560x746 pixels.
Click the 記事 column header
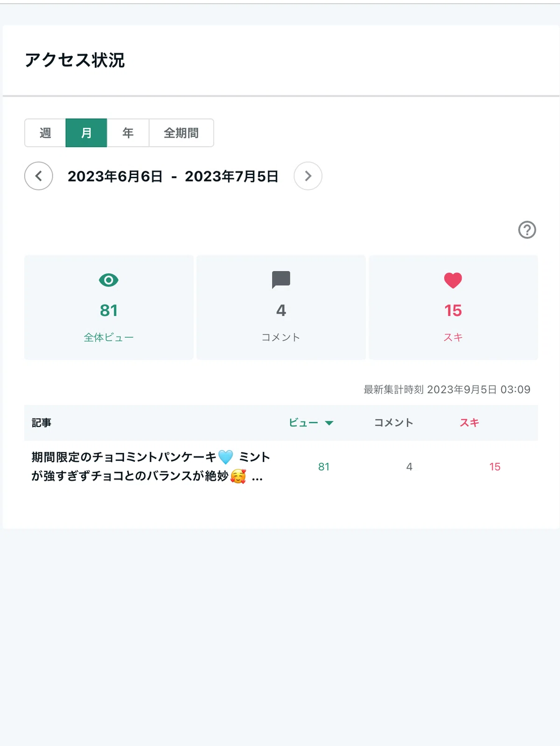[42, 423]
